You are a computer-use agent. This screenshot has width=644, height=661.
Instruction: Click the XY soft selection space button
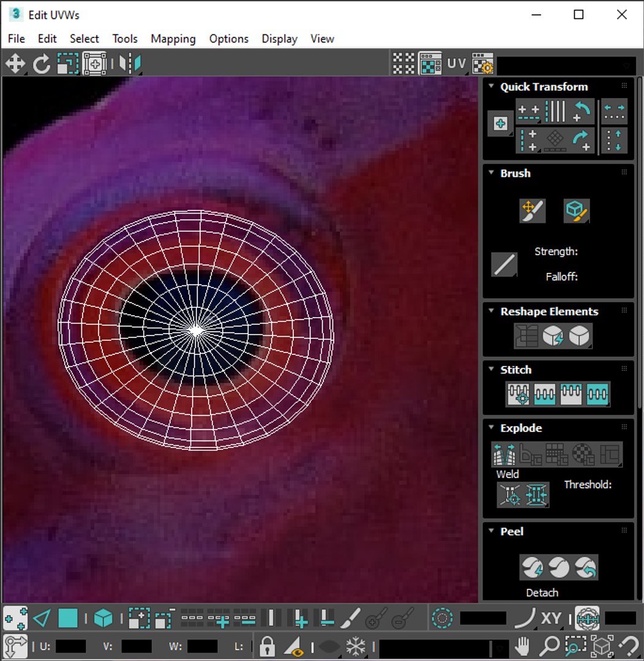coord(551,619)
